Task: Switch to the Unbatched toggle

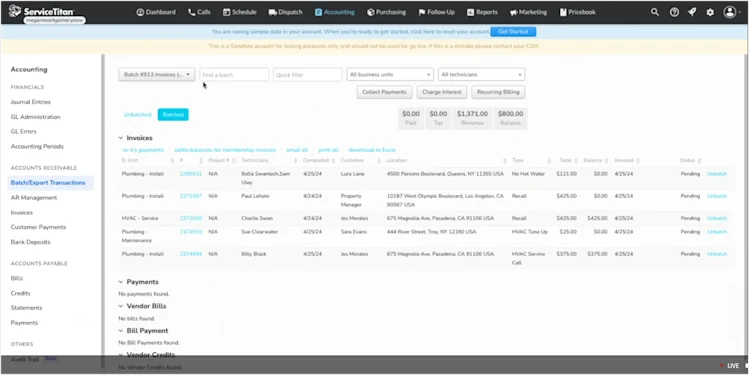Action: pyautogui.click(x=137, y=115)
